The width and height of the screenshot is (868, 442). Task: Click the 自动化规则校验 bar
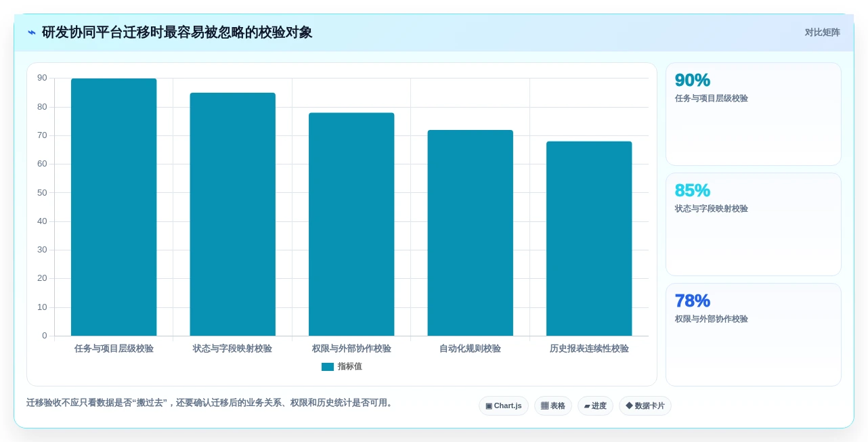point(471,233)
